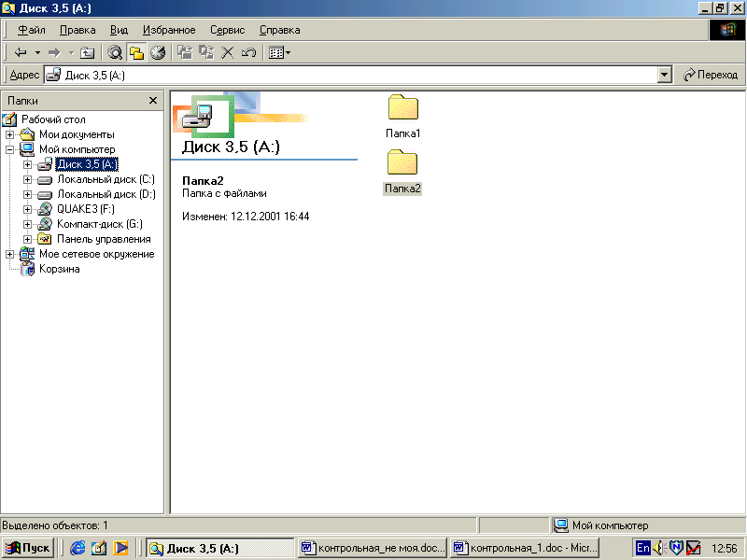The height and width of the screenshot is (560, 747).
Task: Click the Undo toolbar icon
Action: click(x=248, y=52)
